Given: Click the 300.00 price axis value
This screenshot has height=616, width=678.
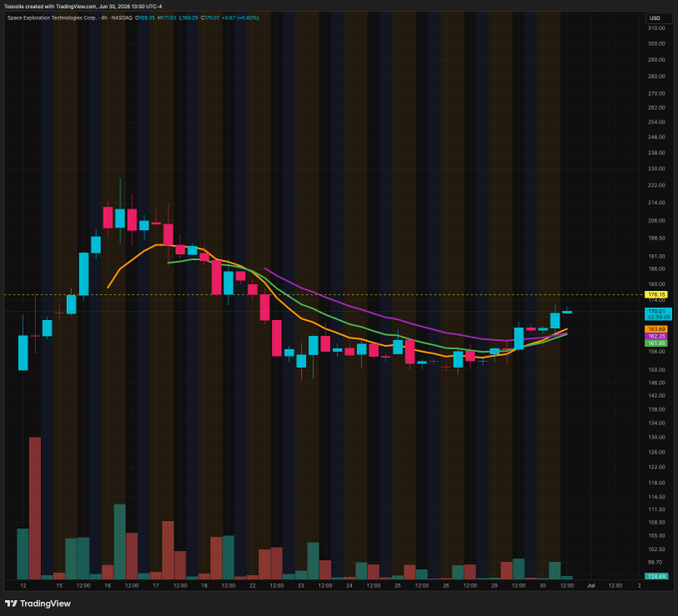Looking at the screenshot, I should [656, 44].
